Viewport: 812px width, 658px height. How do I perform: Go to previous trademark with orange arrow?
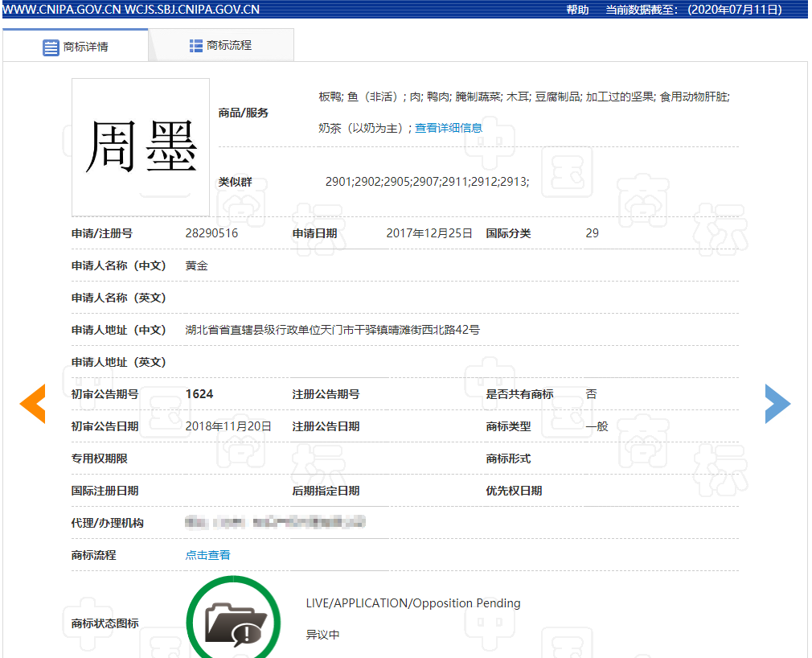33,404
